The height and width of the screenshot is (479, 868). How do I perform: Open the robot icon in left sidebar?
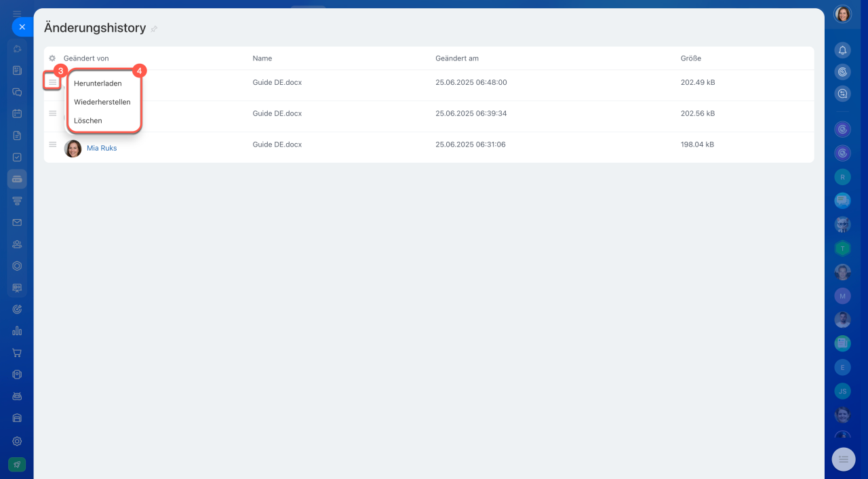pos(17,396)
